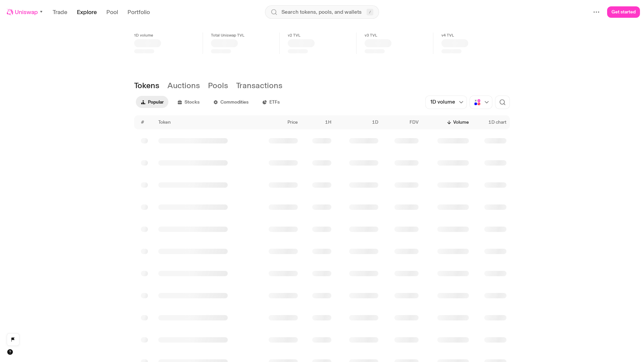Click the 1D column header

375,122
